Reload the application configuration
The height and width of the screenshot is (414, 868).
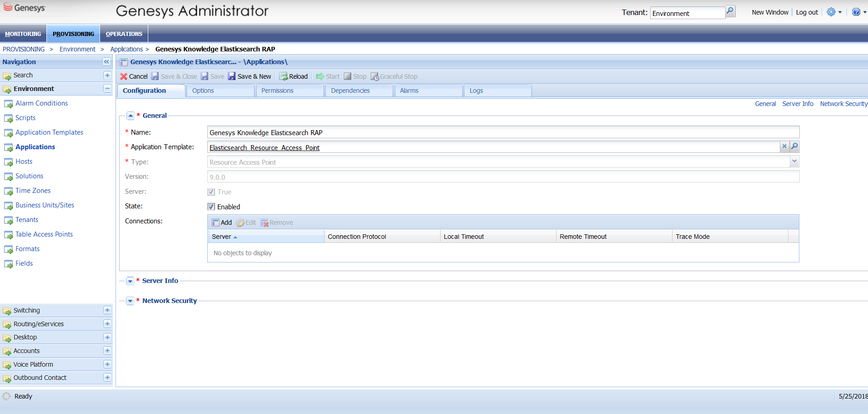[x=293, y=76]
